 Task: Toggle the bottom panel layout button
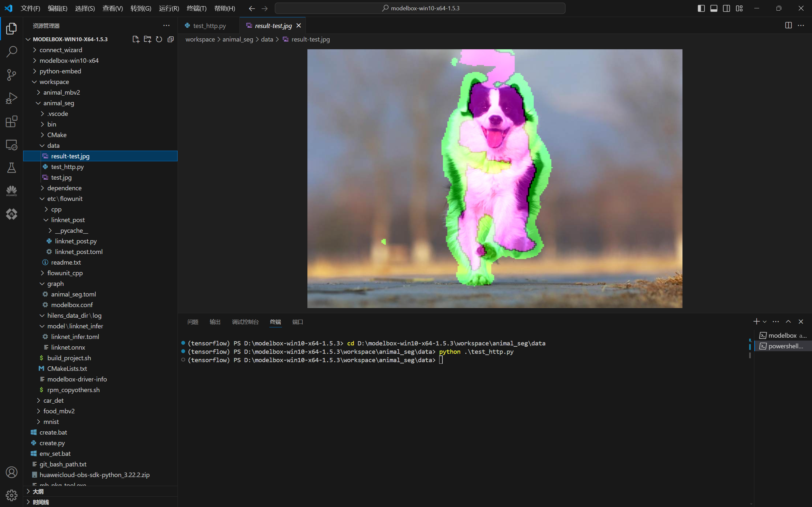[x=714, y=8]
